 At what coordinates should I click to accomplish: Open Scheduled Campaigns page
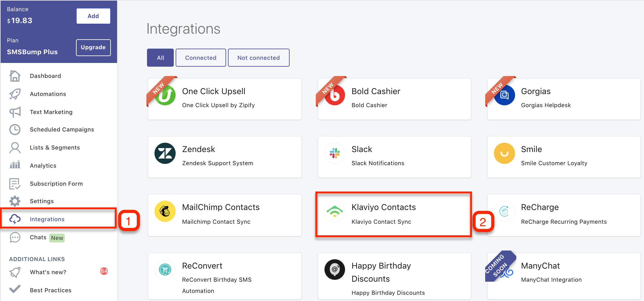tap(62, 130)
